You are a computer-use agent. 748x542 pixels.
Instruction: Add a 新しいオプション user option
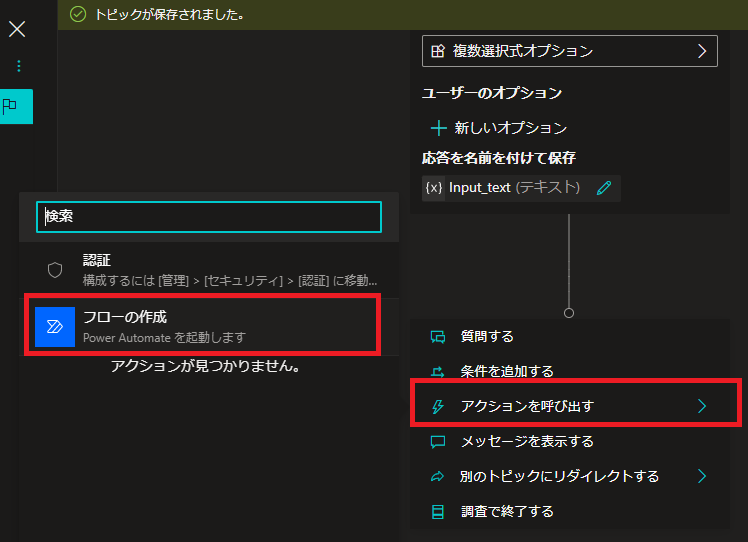pyautogui.click(x=499, y=128)
